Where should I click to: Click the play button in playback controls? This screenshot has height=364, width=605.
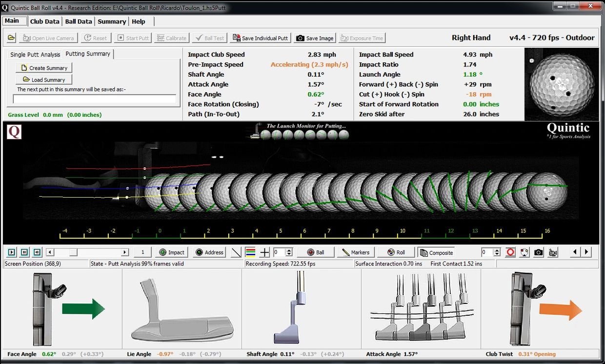pos(12,252)
